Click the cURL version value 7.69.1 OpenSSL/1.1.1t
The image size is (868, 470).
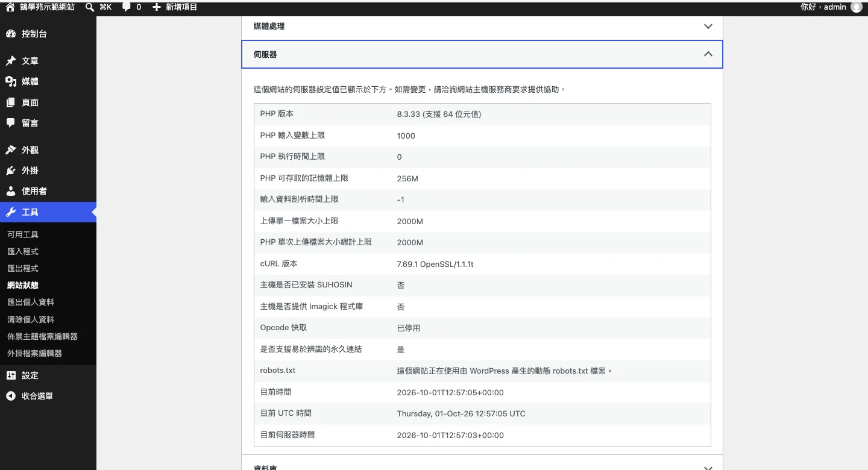click(435, 264)
